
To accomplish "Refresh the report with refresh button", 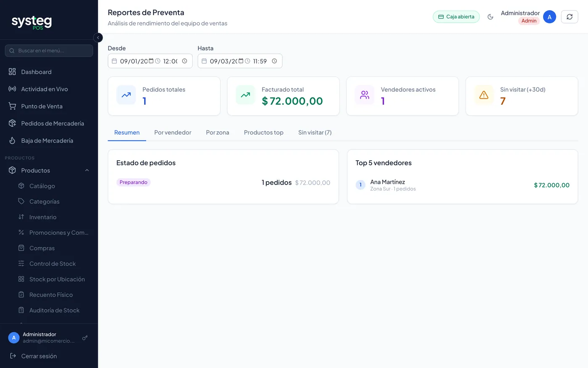I will coord(570,17).
